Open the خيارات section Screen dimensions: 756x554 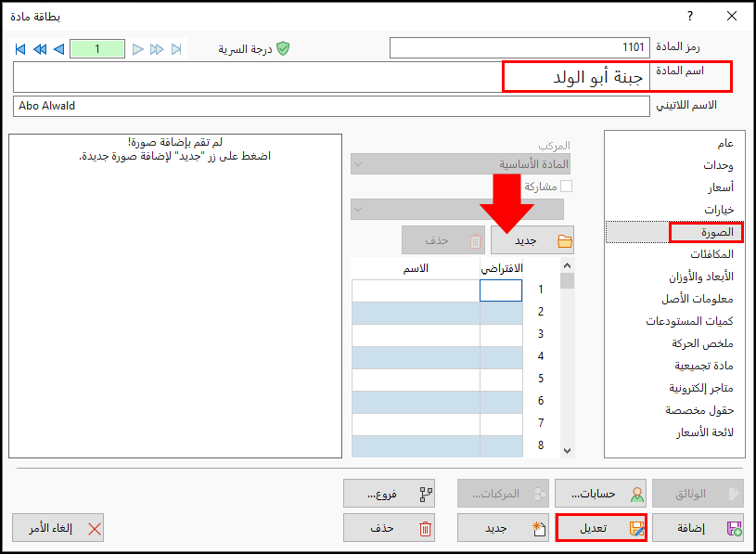719,210
